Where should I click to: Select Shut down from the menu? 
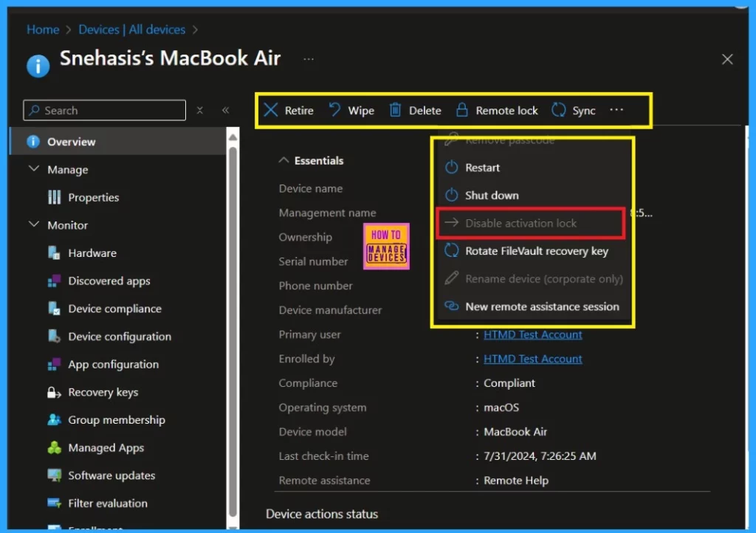coord(535,195)
